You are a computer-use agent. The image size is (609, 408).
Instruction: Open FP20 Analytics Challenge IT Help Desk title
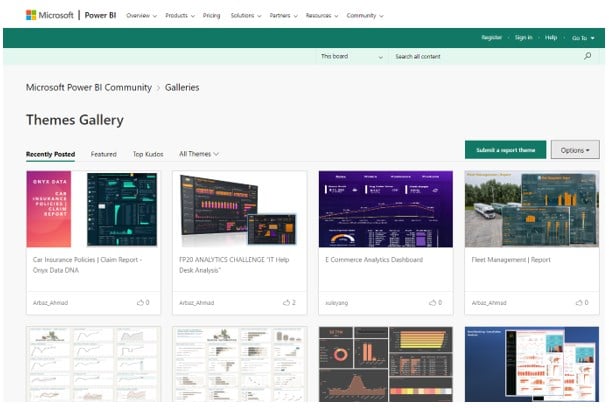pos(234,265)
